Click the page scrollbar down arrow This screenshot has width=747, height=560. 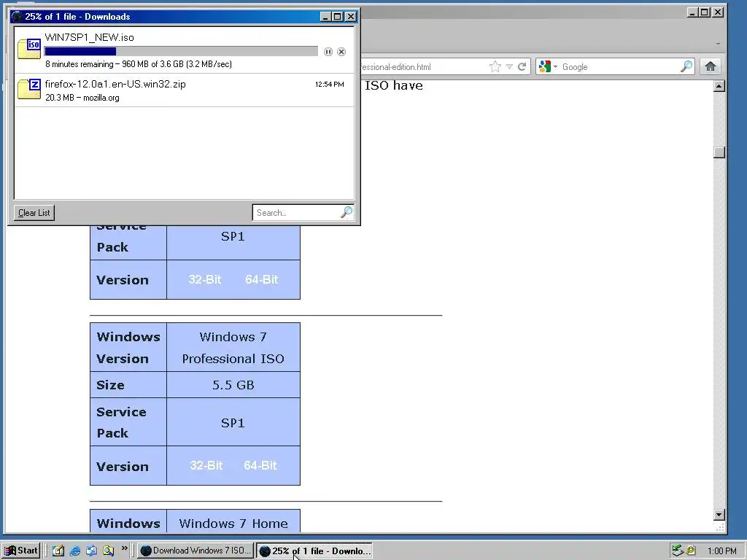pyautogui.click(x=719, y=515)
